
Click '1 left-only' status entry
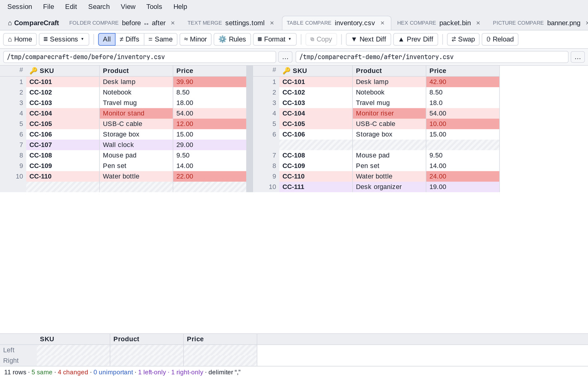tap(152, 372)
